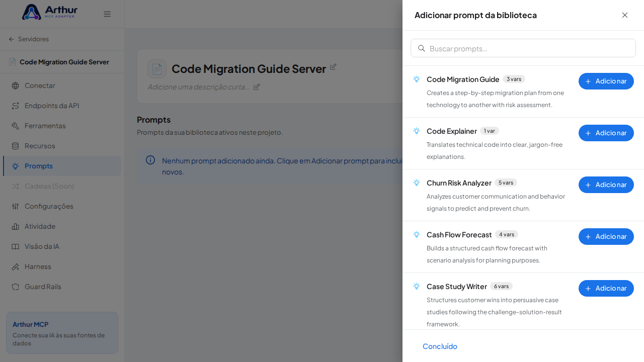The width and height of the screenshot is (644, 362).
Task: Click the Arthur MCP info card
Action: (62, 333)
